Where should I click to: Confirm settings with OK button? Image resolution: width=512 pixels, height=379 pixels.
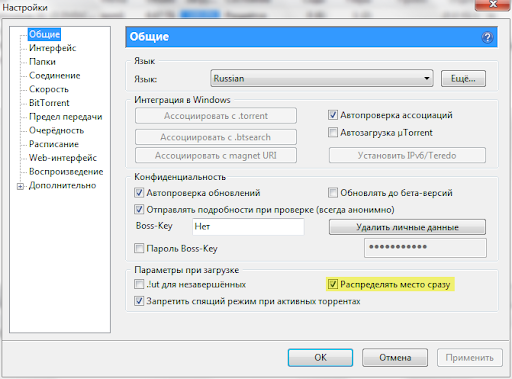pyautogui.click(x=320, y=358)
